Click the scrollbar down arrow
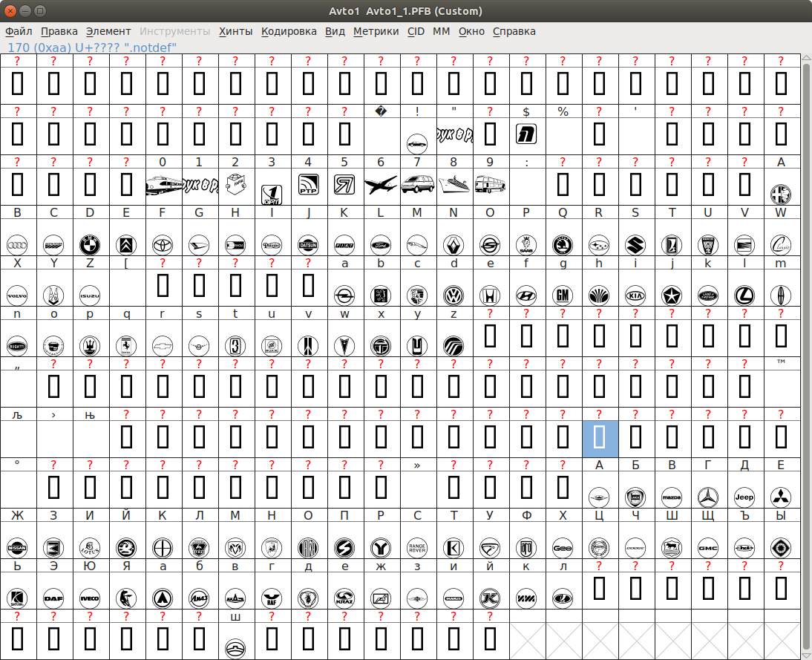The width and height of the screenshot is (812, 660). point(806,656)
